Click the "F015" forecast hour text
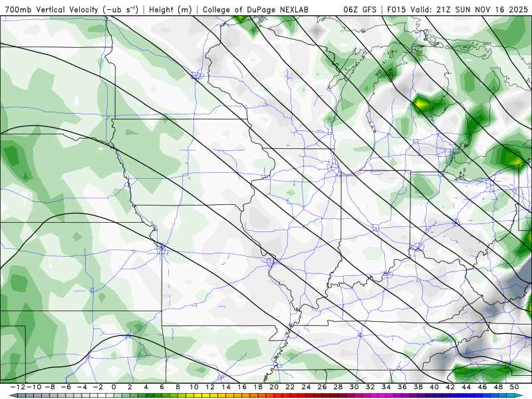This screenshot has height=399, width=532. click(x=397, y=10)
